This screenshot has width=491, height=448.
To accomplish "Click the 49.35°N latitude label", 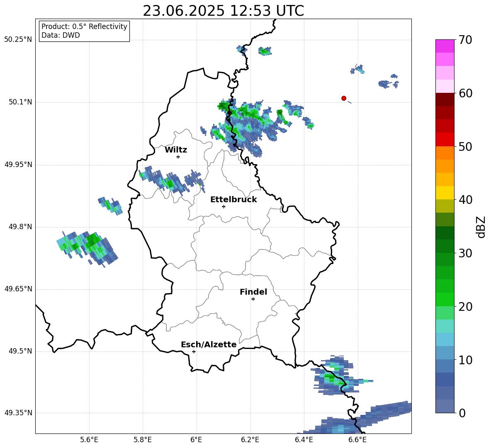I will click(x=18, y=413).
